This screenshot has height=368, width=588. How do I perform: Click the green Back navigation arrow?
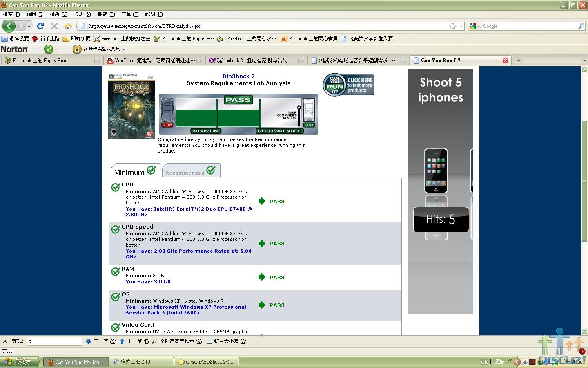click(9, 26)
